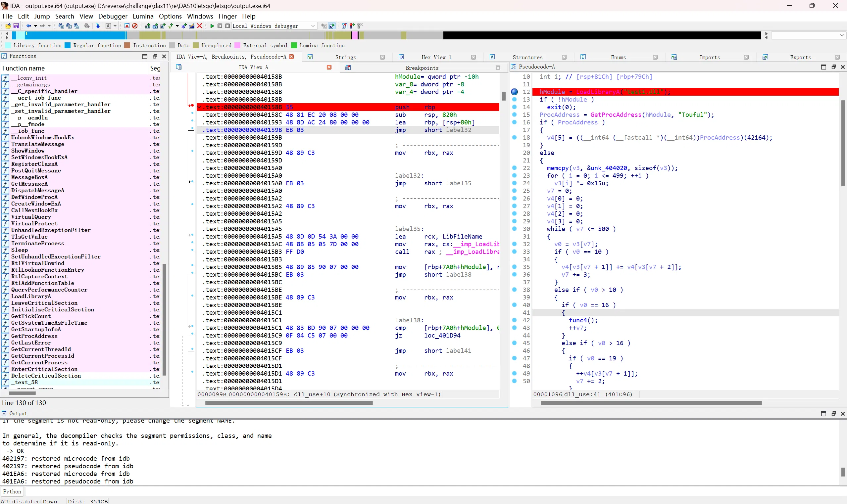Click the first binoculars search toolbar icon
This screenshot has width=847, height=504.
point(61,26)
